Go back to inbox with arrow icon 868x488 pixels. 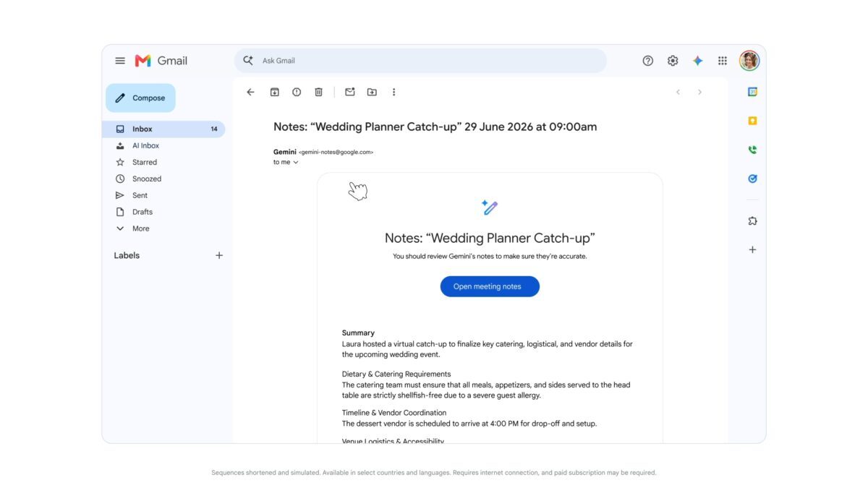tap(250, 92)
